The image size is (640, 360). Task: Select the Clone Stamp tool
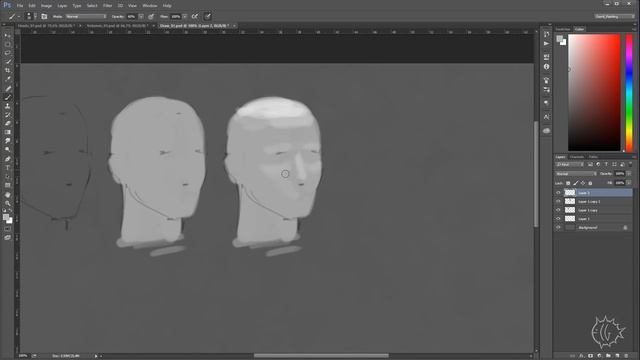pyautogui.click(x=8, y=106)
